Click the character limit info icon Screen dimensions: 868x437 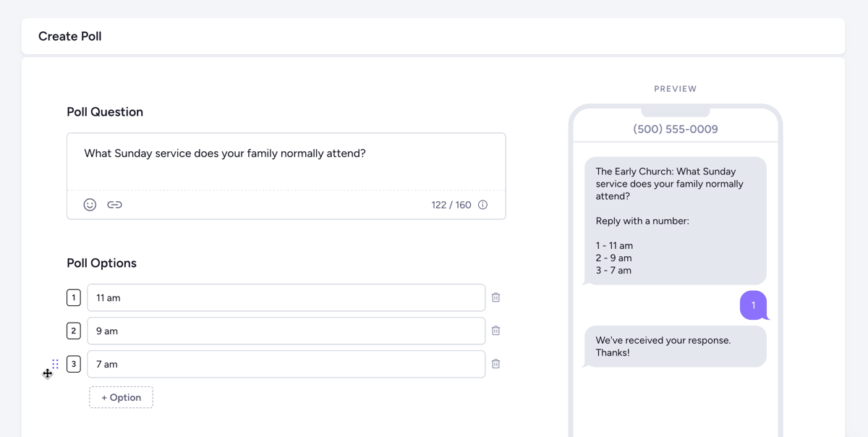(482, 205)
